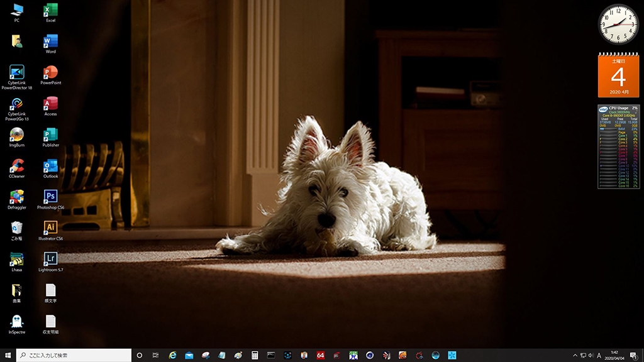Open the red 64 taskbar icon
Image resolution: width=644 pixels, height=362 pixels.
pyautogui.click(x=320, y=355)
